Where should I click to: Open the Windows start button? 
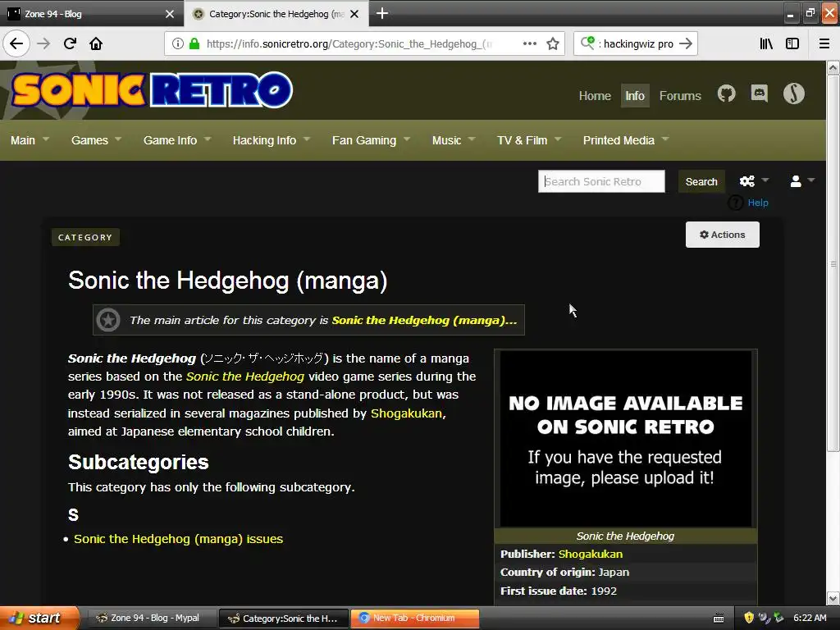[39, 618]
